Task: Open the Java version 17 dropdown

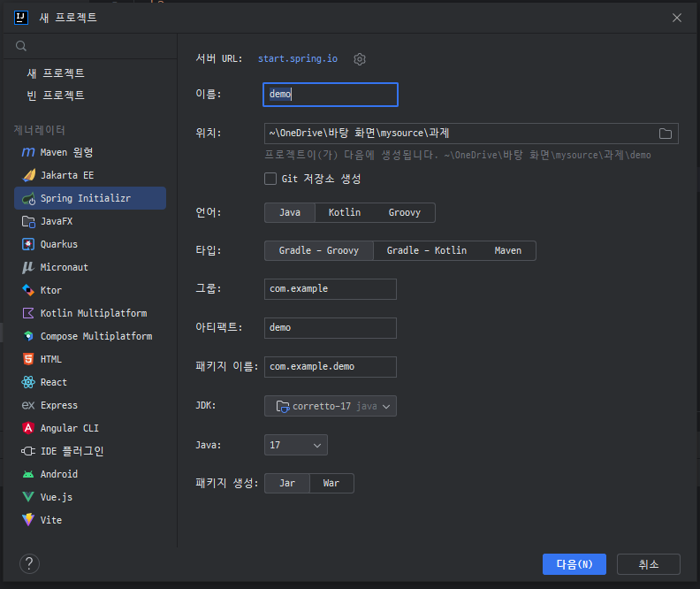Action: tap(296, 445)
